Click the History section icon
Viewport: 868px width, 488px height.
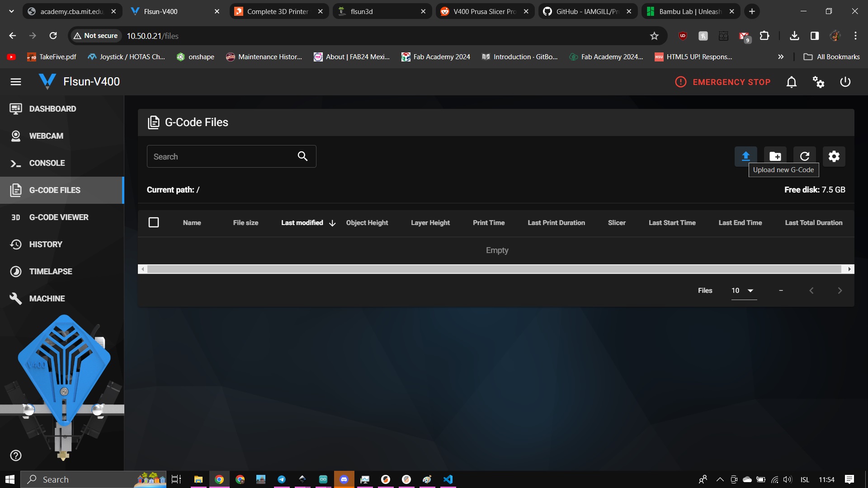coord(16,244)
